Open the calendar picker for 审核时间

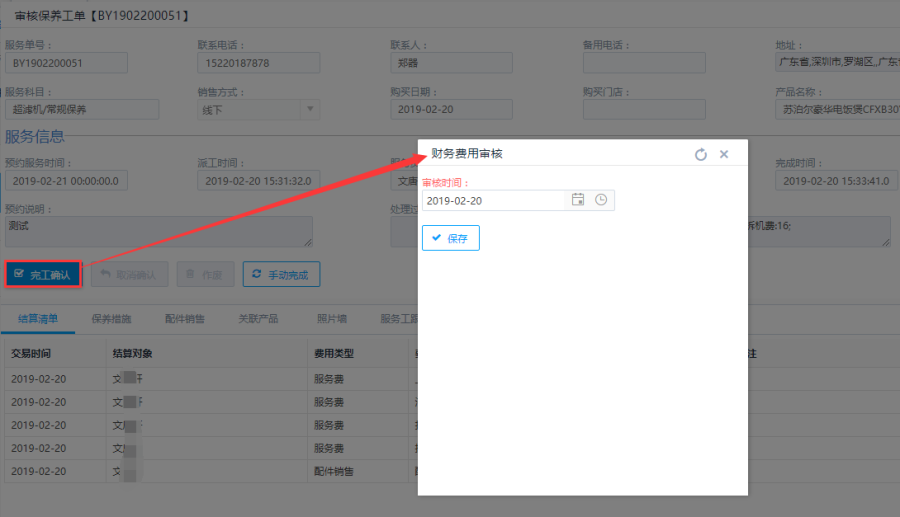point(578,200)
